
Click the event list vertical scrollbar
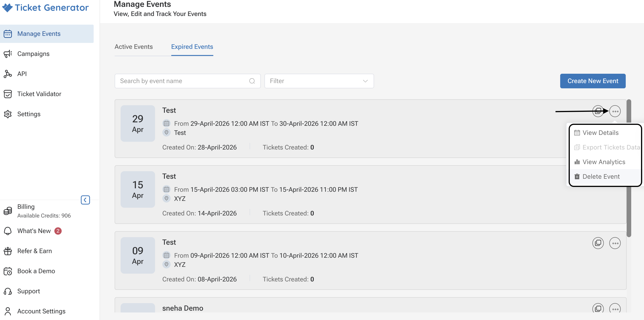coord(629,168)
